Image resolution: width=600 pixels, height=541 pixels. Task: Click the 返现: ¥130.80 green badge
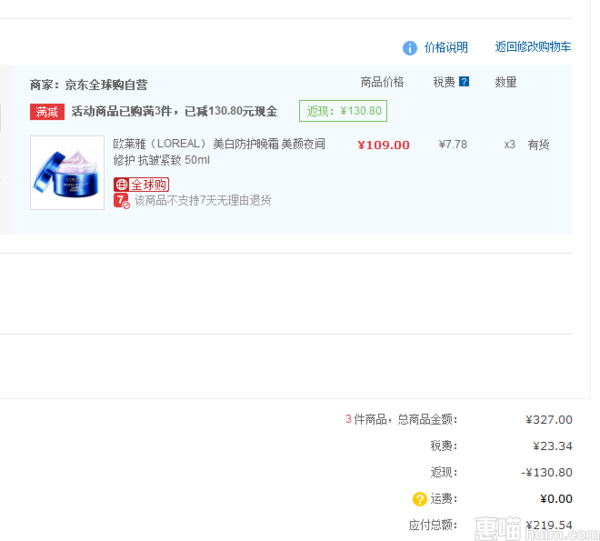point(343,111)
